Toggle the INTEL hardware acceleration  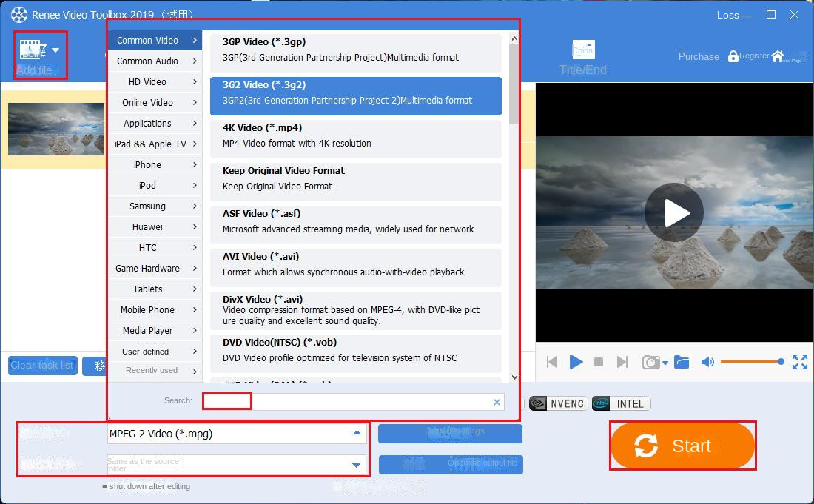coord(621,403)
